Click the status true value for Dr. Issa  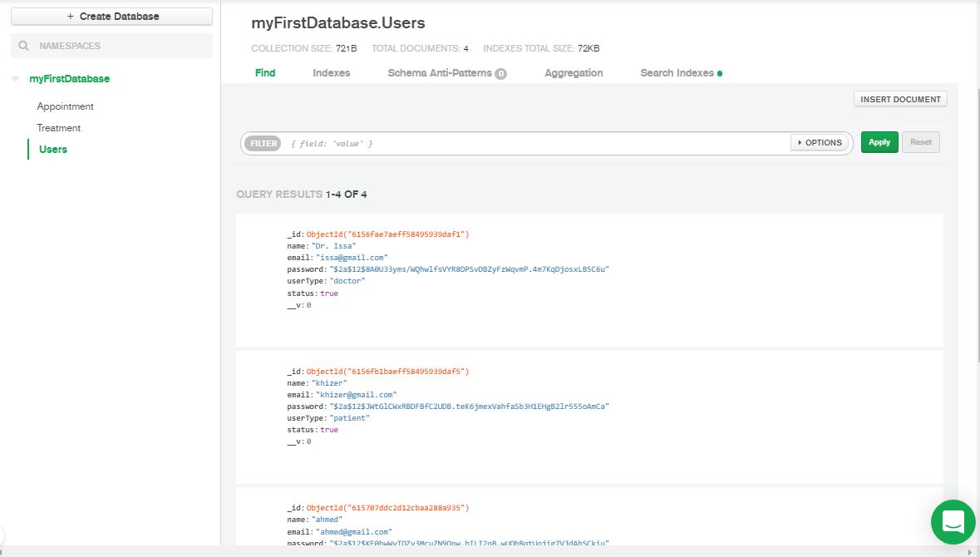329,293
